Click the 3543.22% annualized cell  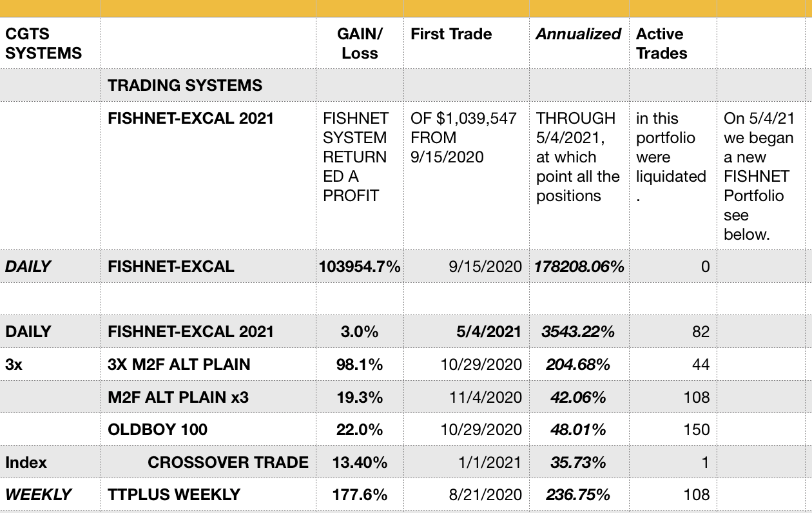(x=579, y=331)
